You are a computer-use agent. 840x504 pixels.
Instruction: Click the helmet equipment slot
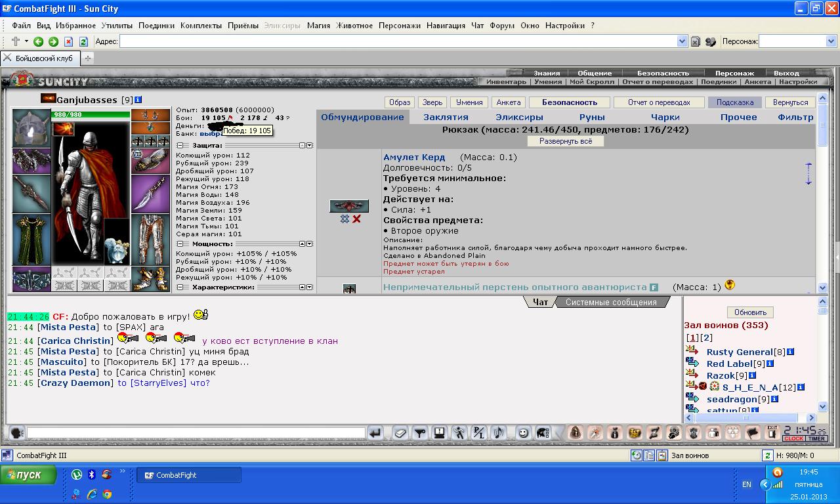tap(31, 127)
